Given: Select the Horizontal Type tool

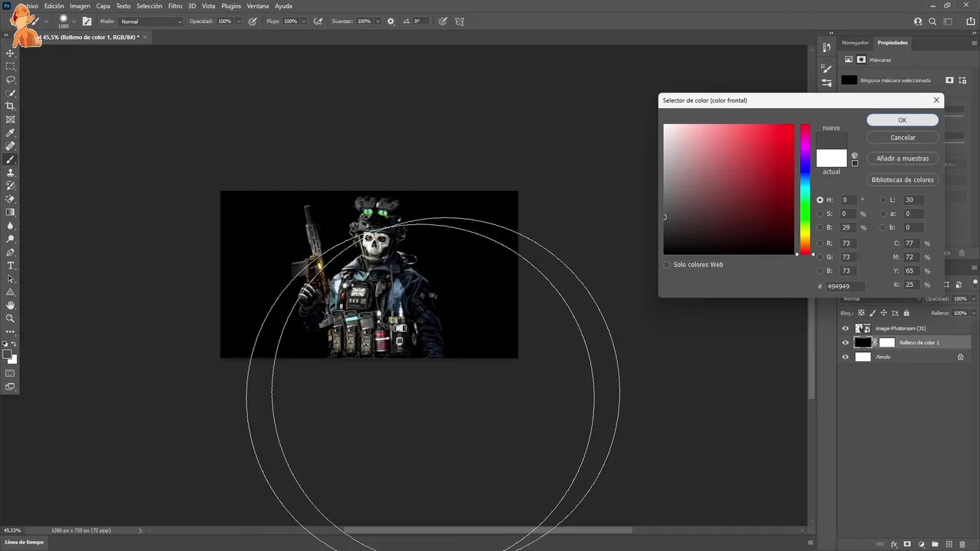Looking at the screenshot, I should coord(11,266).
